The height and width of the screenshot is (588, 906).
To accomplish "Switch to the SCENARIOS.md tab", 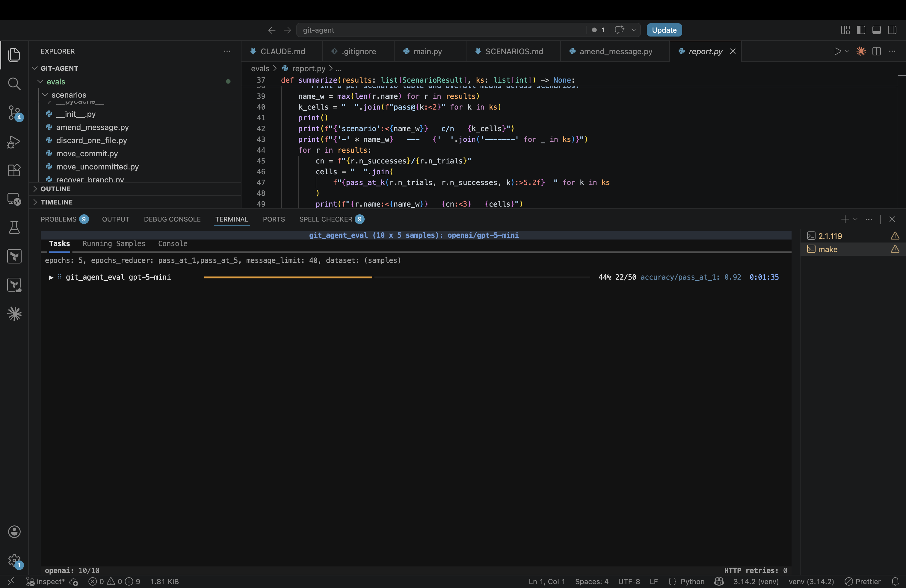I will pos(514,51).
